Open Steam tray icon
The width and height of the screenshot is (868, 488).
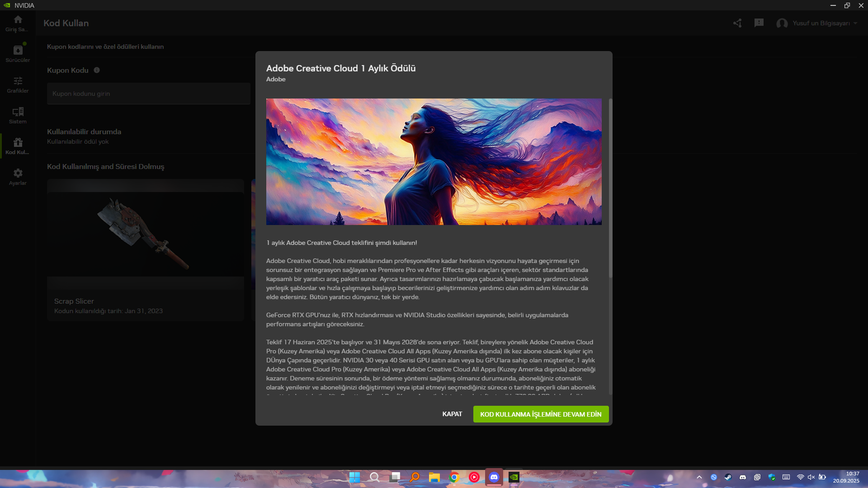click(728, 477)
